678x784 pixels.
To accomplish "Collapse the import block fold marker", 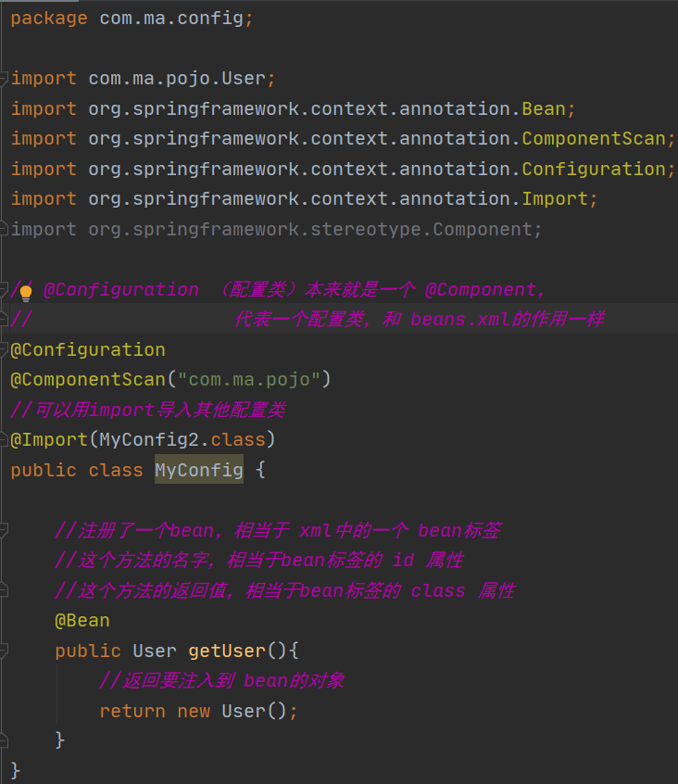I will [x=5, y=79].
